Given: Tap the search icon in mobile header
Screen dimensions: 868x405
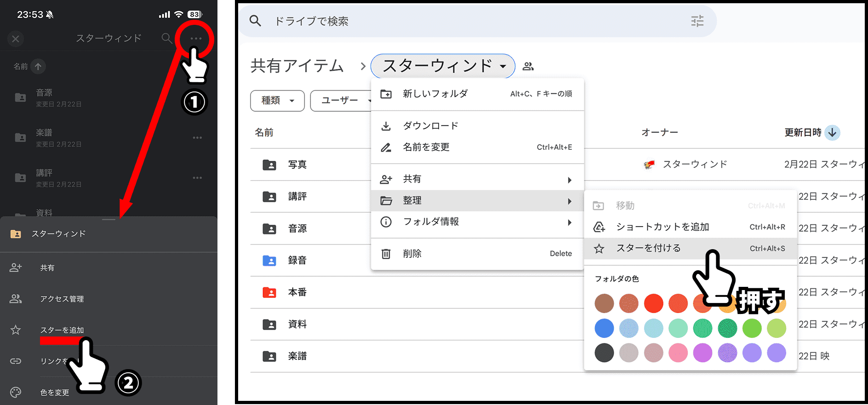Looking at the screenshot, I should pyautogui.click(x=166, y=39).
